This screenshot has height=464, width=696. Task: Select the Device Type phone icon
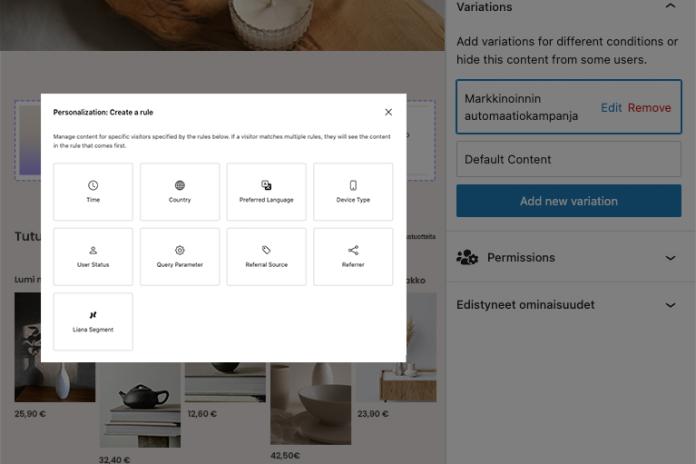pyautogui.click(x=353, y=185)
